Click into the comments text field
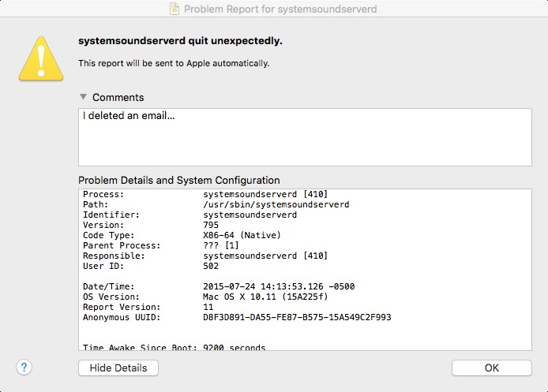The image size is (548, 392). [305, 137]
